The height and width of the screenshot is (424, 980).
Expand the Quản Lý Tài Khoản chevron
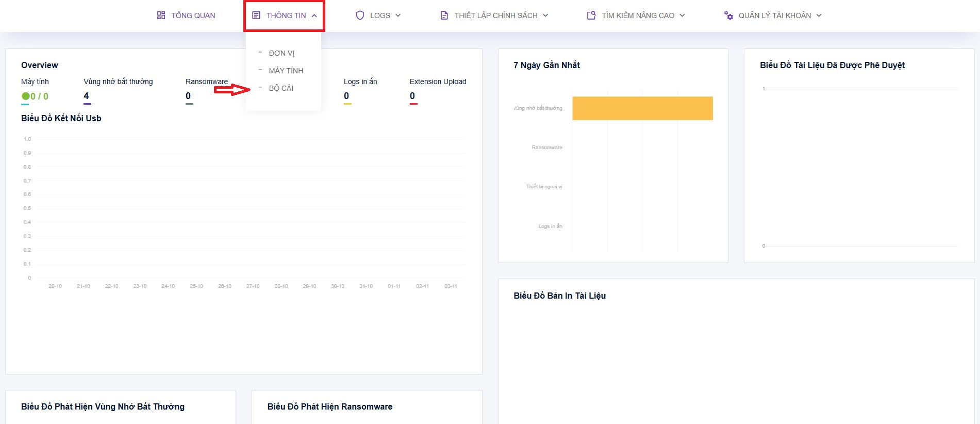click(x=819, y=15)
